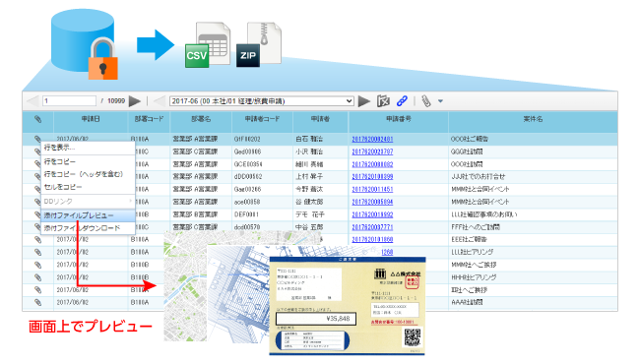Sort by 申請者コード column header

(262, 119)
